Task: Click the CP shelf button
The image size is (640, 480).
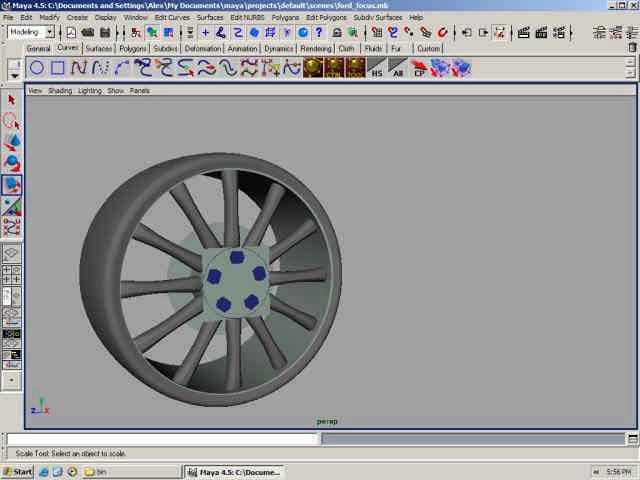Action: pos(420,69)
